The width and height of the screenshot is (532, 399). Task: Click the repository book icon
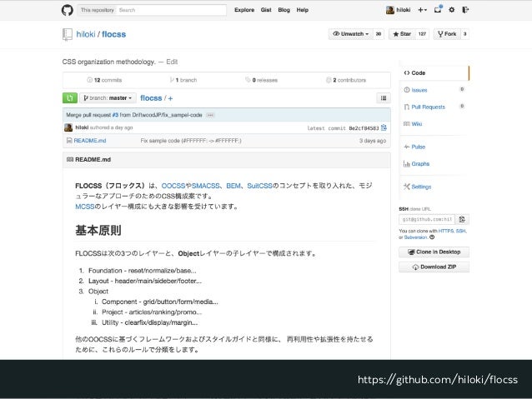[x=68, y=34]
